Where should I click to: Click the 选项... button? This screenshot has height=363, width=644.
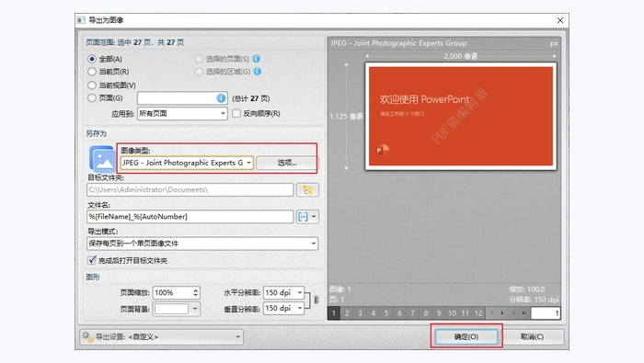287,163
